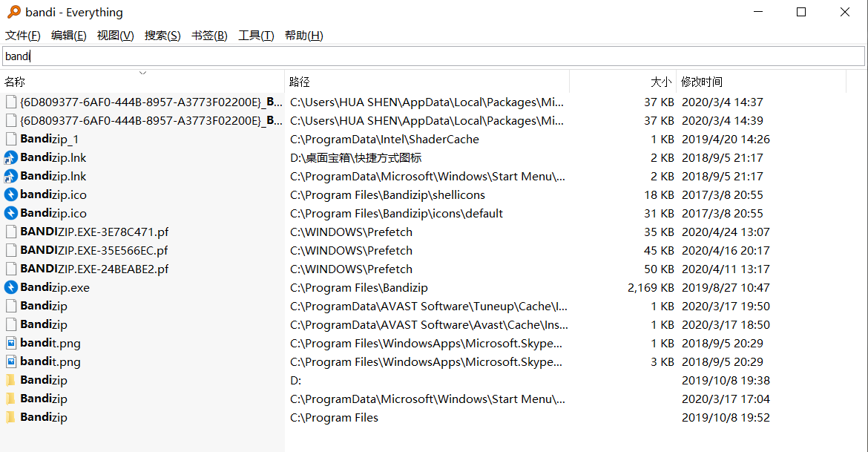Click path C:\Program Files\Bandizip of Bandizip.exe

(359, 287)
